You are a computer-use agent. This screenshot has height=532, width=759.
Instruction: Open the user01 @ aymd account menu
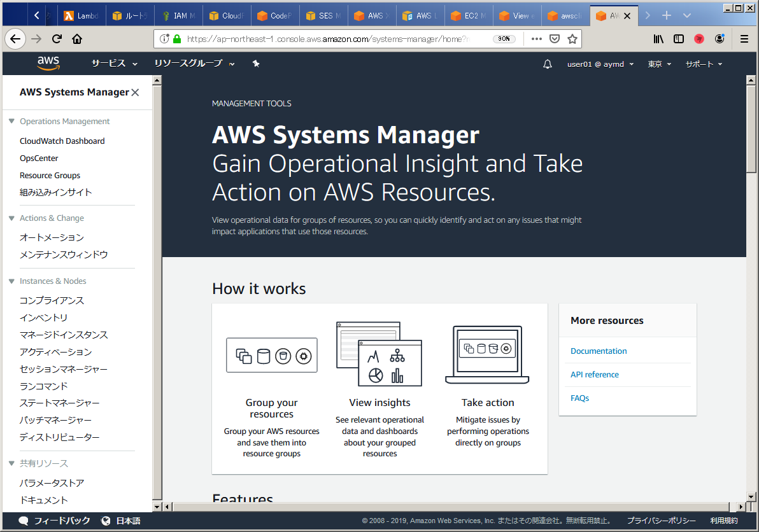tap(600, 64)
